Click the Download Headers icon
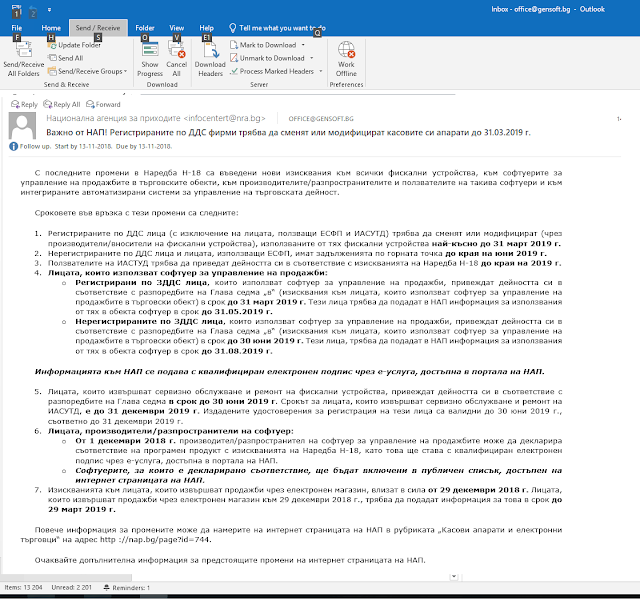The image size is (640, 601). [x=210, y=59]
